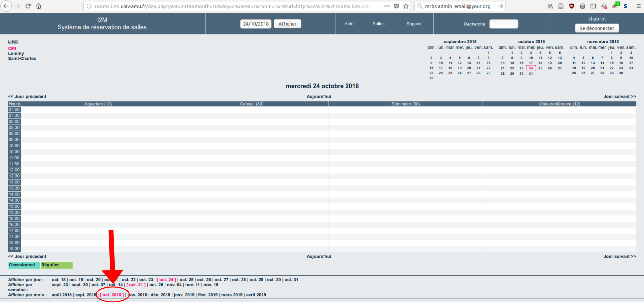Select the Luminy location link
644x302 pixels.
click(x=16, y=53)
